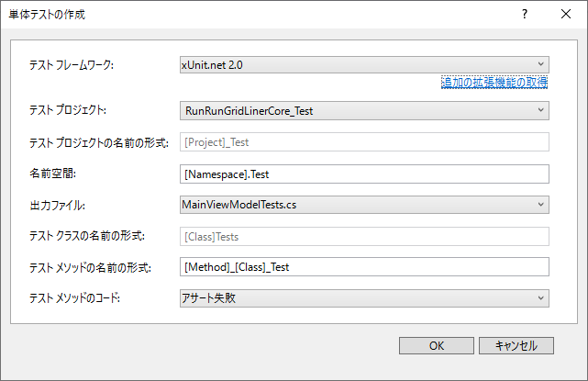Screen dimensions: 588x381
Task: Click the 出力ファイル label
Action: (57, 206)
